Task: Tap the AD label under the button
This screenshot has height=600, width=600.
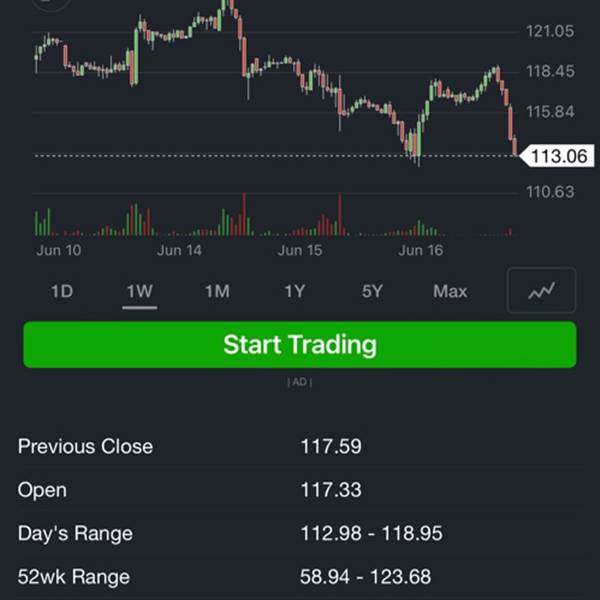Action: [299, 382]
